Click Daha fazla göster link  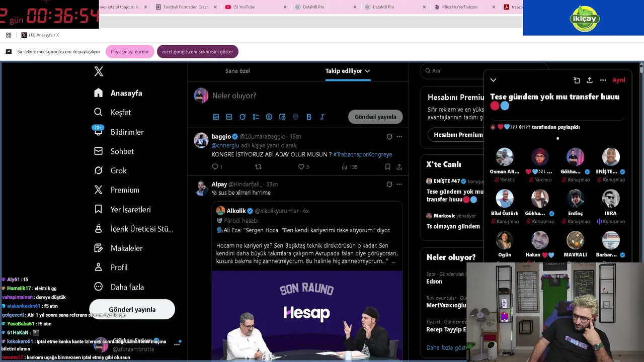(x=446, y=347)
